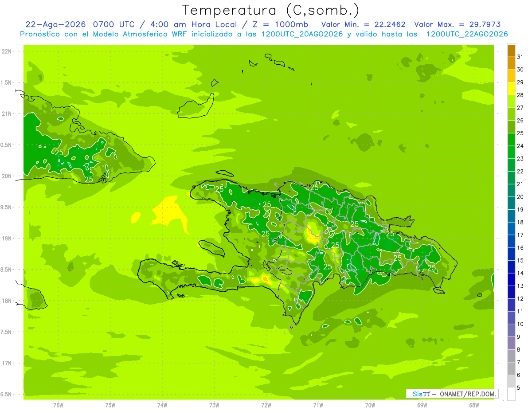Pick the gray legend band between 6 and 7
This screenshot has width=532, height=411.
(x=511, y=369)
